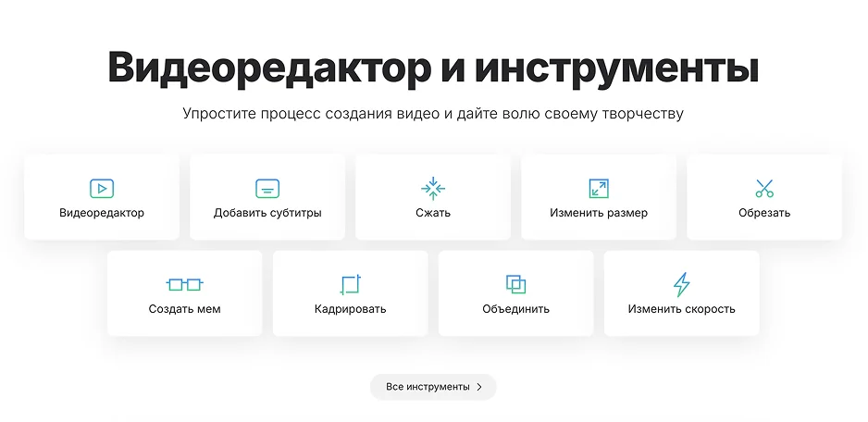
Task: Click the compress arrows icon above Сжать
Action: point(433,188)
